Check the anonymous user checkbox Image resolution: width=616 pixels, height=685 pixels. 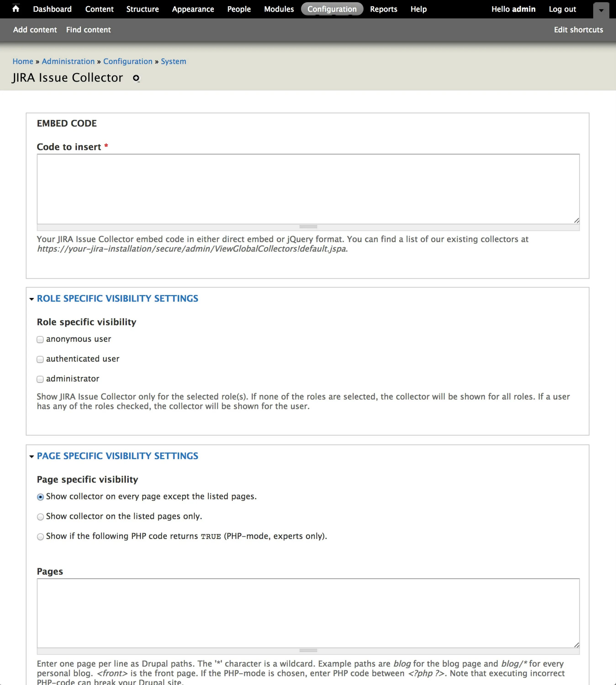pyautogui.click(x=40, y=339)
